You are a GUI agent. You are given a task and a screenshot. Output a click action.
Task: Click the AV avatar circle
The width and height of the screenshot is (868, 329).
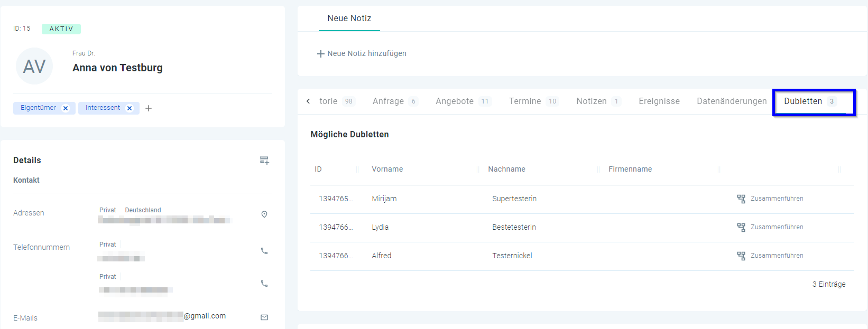tap(34, 67)
